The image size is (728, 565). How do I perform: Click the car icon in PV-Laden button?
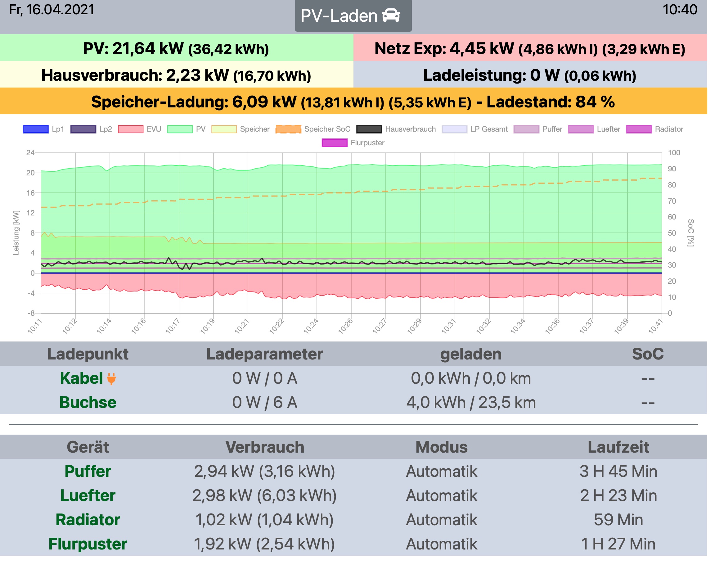pyautogui.click(x=391, y=15)
